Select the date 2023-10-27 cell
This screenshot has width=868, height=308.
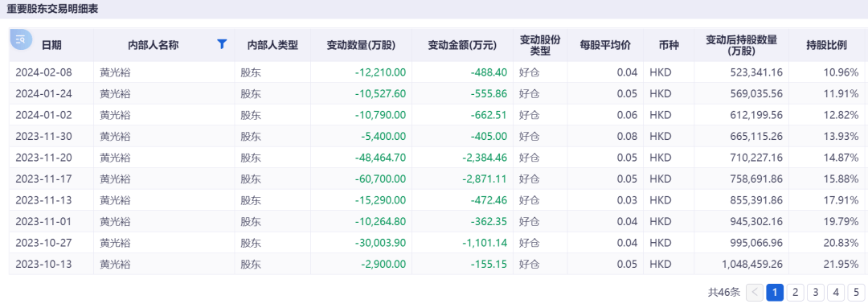point(43,243)
